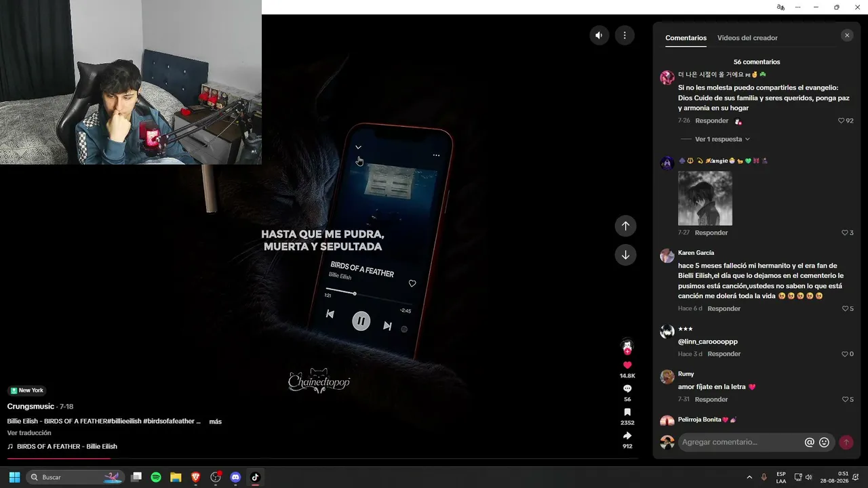868x488 pixels.
Task: Click the '56 comentarios' count heading
Action: click(757, 62)
